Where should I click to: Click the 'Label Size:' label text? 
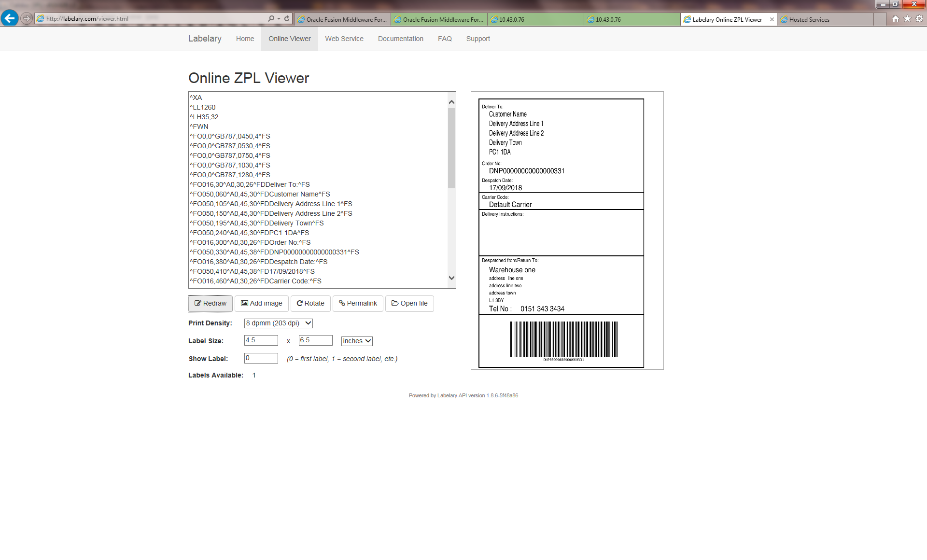206,341
